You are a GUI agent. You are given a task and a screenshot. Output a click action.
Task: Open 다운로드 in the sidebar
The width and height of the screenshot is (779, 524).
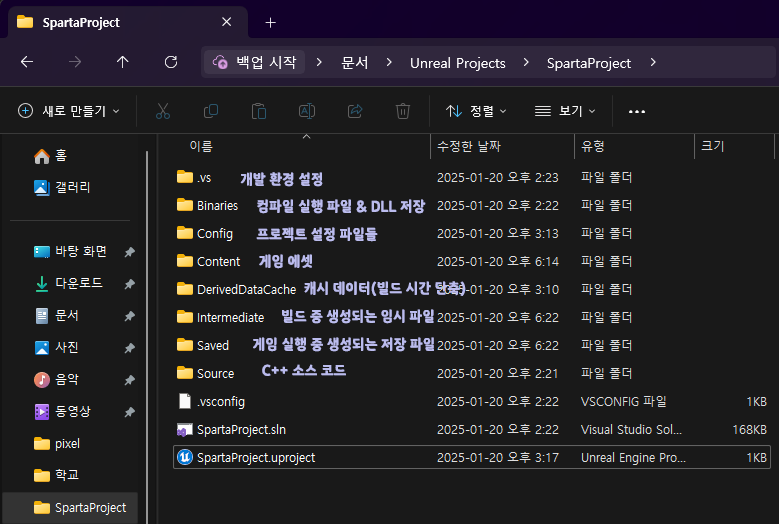[69, 284]
